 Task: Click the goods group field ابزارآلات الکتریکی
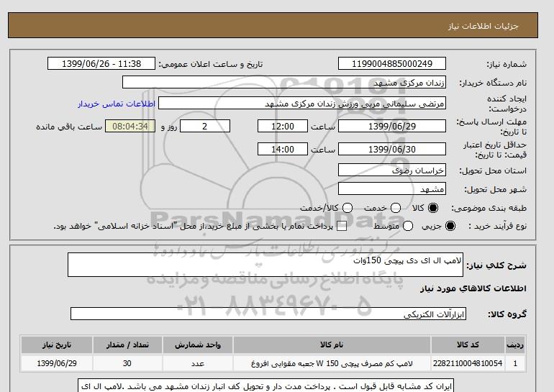click(268, 314)
